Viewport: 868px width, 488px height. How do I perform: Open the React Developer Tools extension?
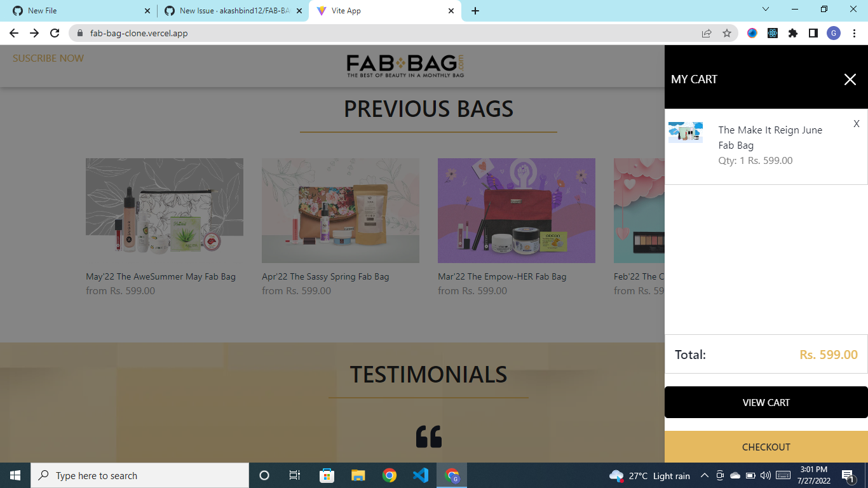coord(773,33)
